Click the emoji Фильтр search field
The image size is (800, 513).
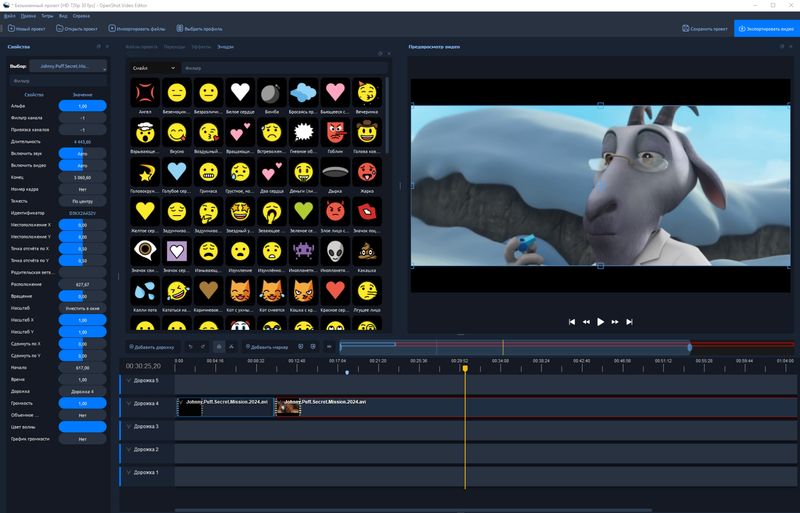point(280,68)
